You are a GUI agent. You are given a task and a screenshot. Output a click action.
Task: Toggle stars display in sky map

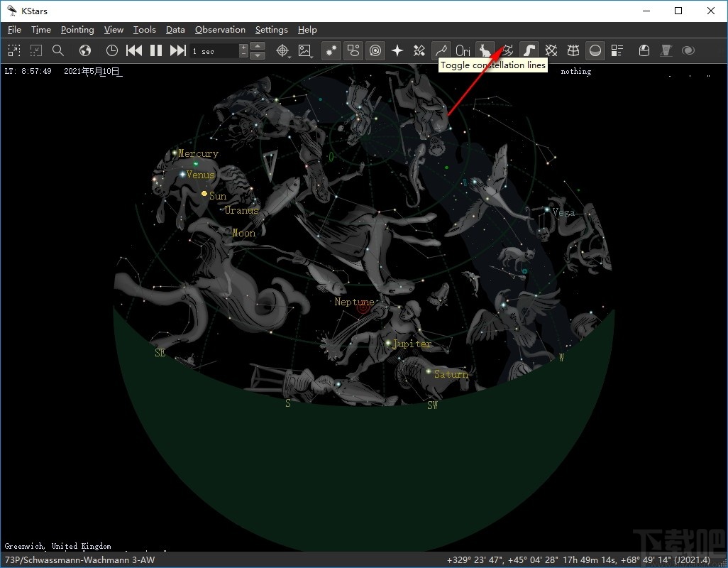coord(331,50)
